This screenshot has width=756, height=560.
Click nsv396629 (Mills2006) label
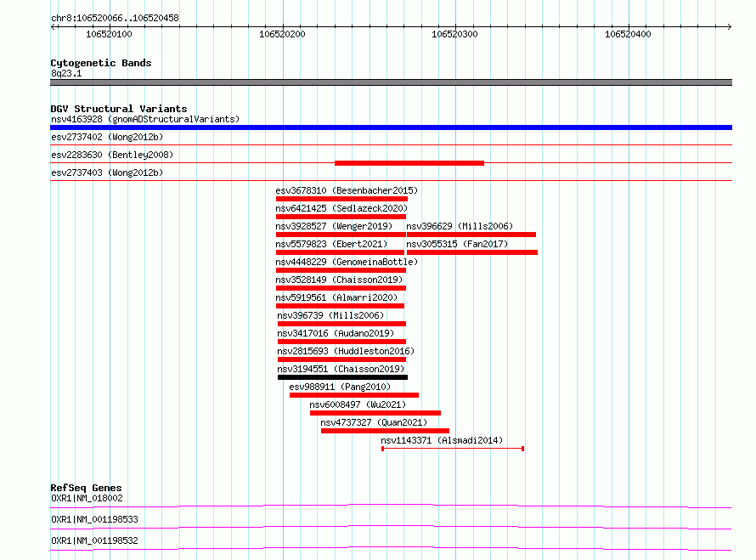(x=460, y=226)
